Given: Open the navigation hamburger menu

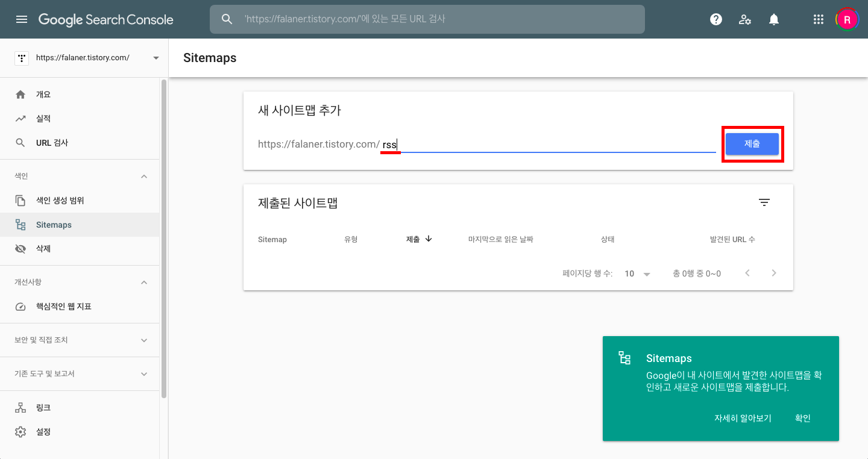Looking at the screenshot, I should point(22,19).
